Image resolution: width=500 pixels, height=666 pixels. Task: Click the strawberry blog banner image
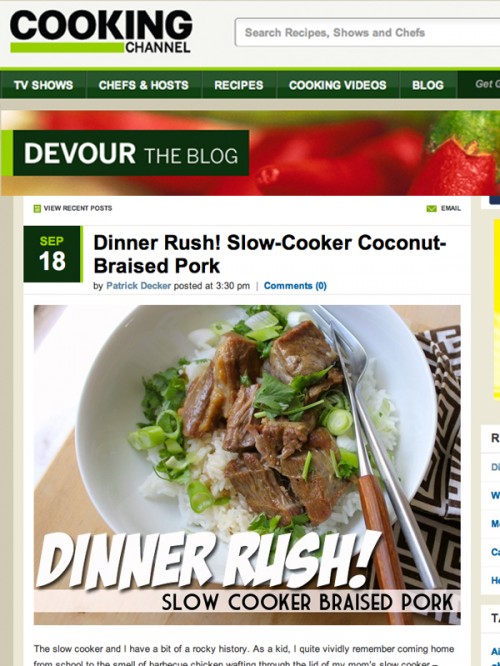click(251, 153)
